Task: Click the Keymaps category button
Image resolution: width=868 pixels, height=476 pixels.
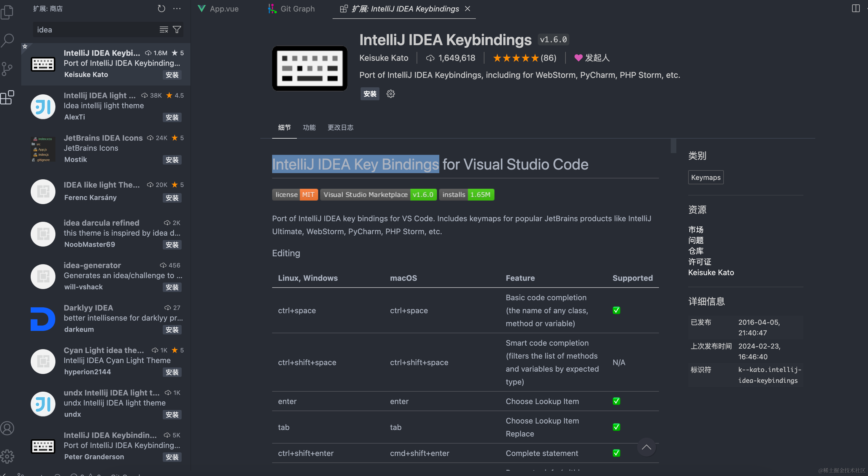Action: 706,177
